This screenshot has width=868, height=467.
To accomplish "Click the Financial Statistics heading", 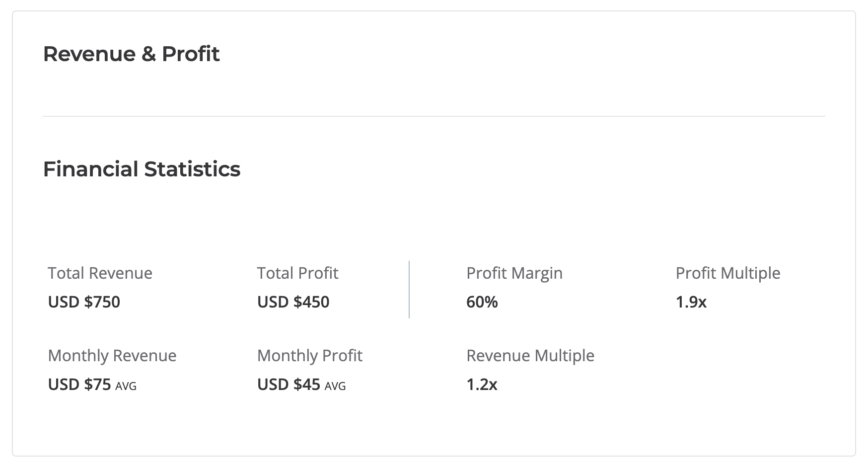I will (x=142, y=169).
